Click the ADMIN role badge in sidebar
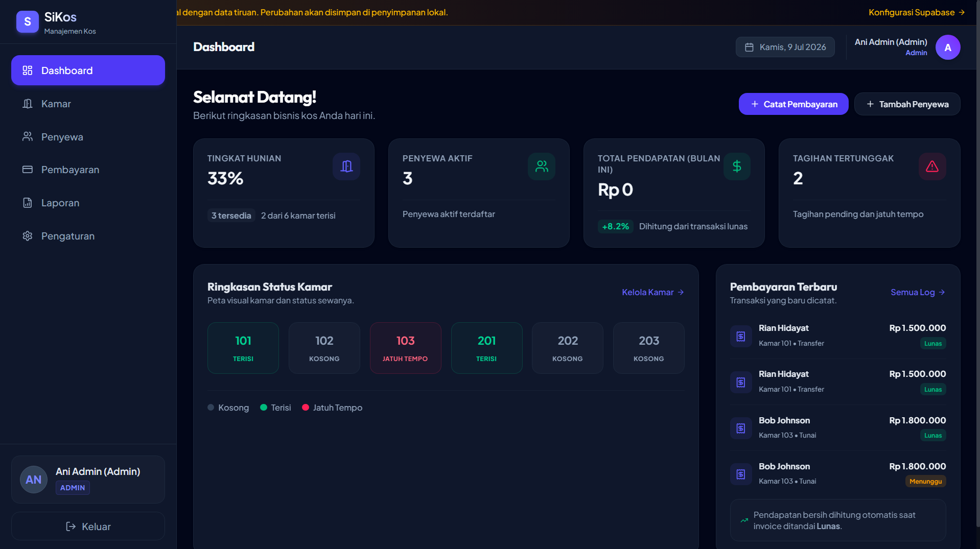 (x=73, y=488)
